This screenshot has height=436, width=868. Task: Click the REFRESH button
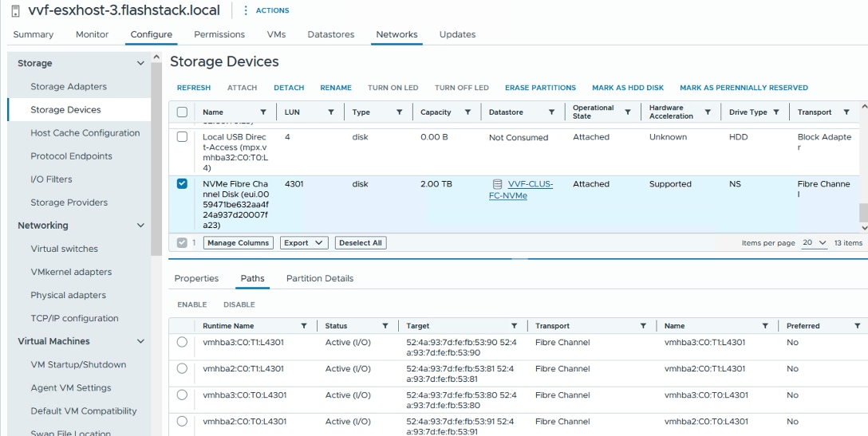tap(194, 88)
